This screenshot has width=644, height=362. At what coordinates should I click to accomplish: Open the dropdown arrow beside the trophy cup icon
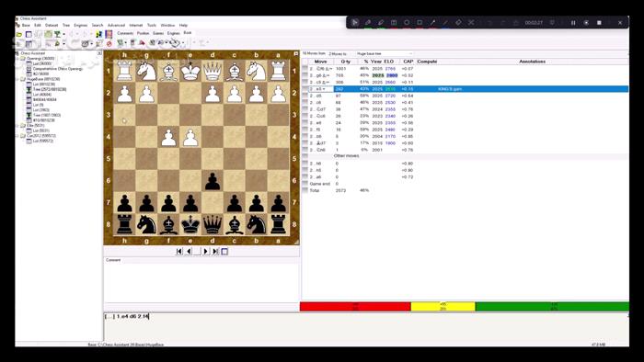pos(63,34)
